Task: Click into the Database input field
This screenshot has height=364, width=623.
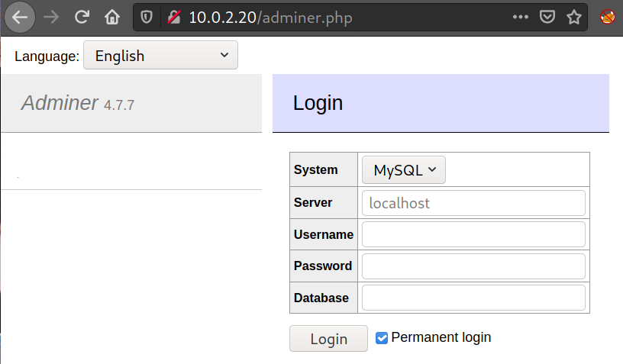Action: [x=473, y=298]
